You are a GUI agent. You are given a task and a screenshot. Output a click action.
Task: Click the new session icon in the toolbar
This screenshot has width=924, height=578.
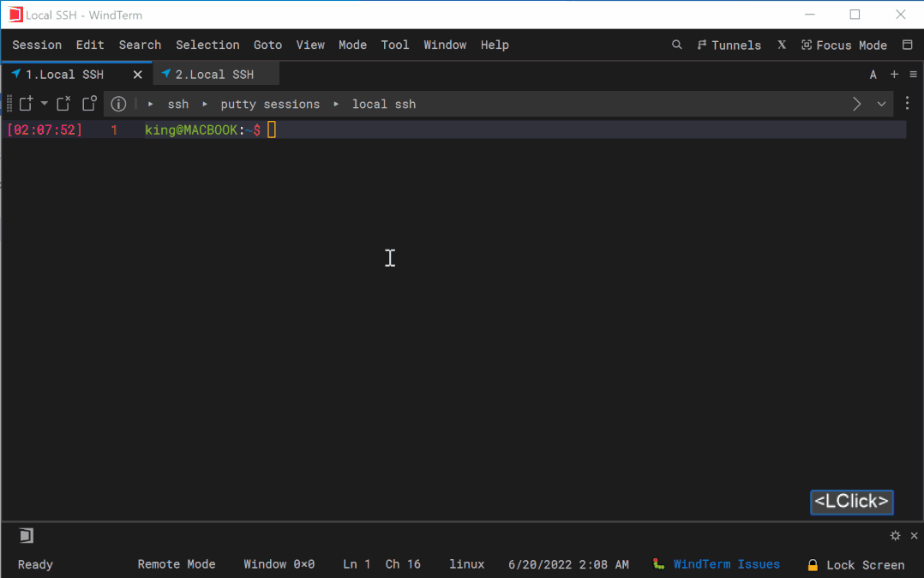click(x=27, y=104)
